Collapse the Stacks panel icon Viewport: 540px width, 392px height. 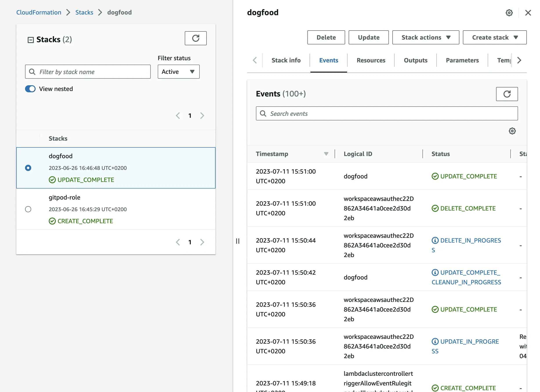31,40
